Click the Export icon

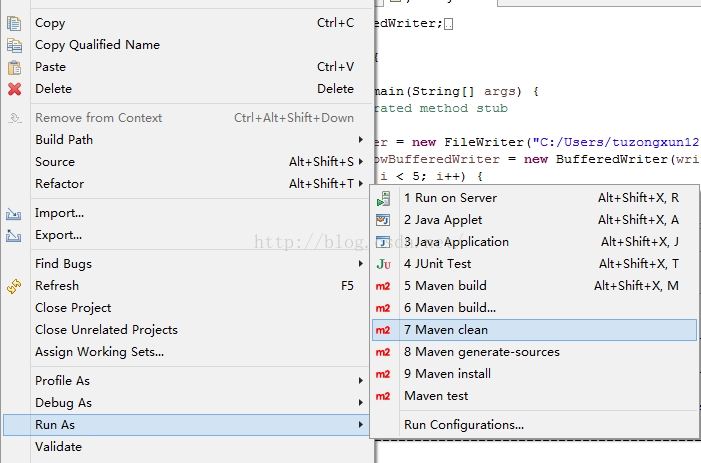pos(13,236)
